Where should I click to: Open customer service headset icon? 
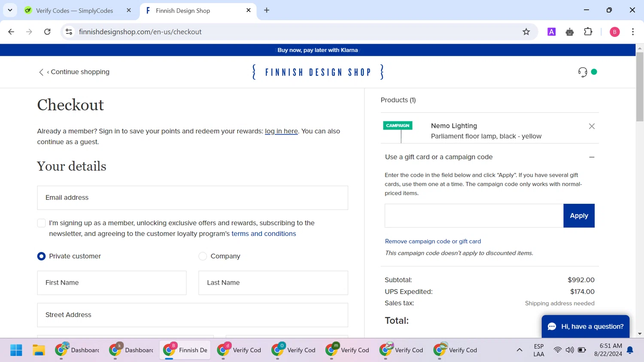click(x=583, y=72)
